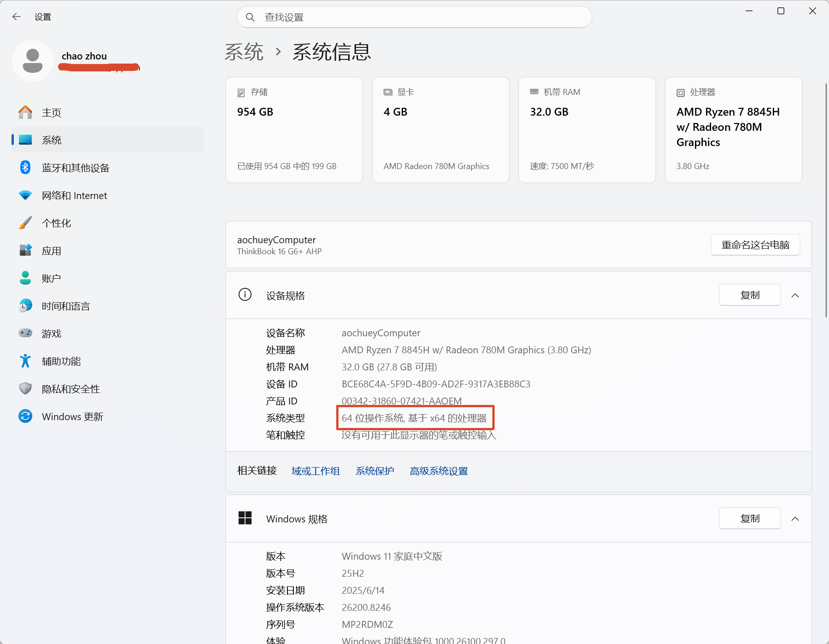Click the install date 2025/6/14
Screen dimensions: 829x644
pos(363,590)
